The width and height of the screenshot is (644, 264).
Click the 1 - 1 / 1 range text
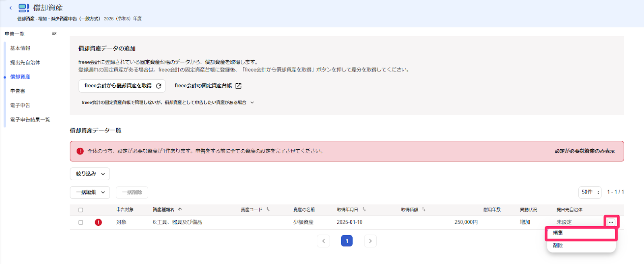pyautogui.click(x=615, y=192)
